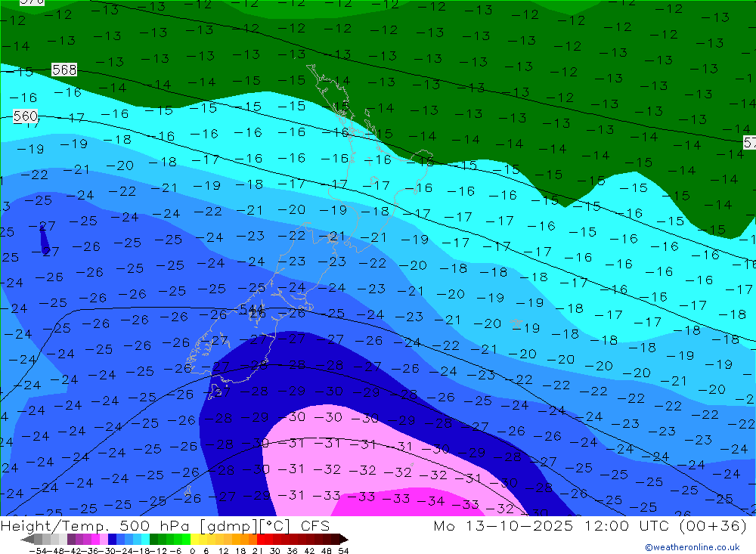Click the 54 legend scale label
The width and height of the screenshot is (756, 554).
click(x=343, y=551)
